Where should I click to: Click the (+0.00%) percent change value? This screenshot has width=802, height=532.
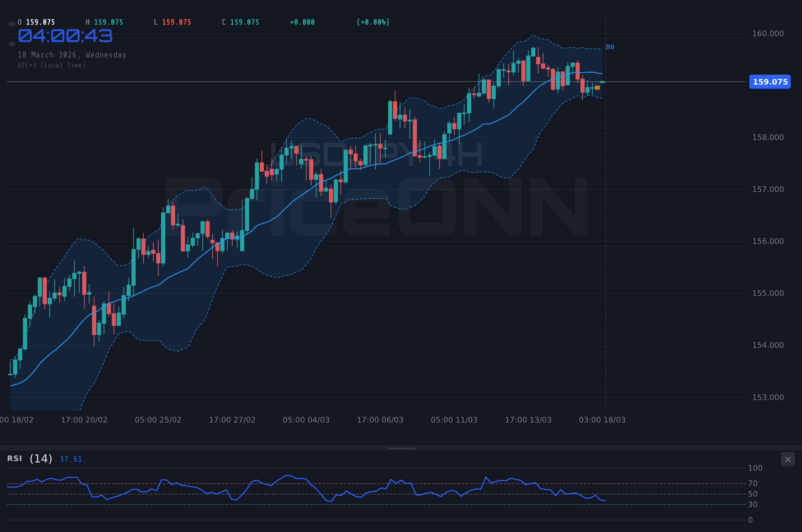pyautogui.click(x=373, y=22)
